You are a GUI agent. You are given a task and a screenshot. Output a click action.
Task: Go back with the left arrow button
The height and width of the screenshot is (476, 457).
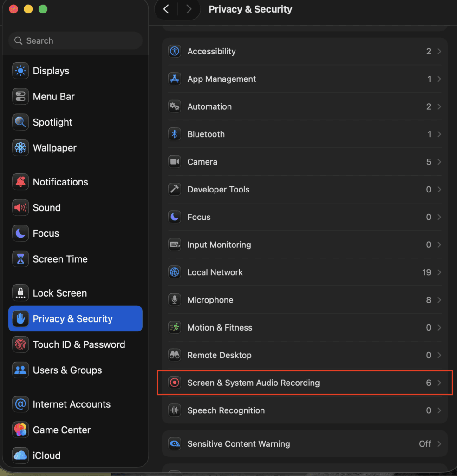(x=166, y=9)
